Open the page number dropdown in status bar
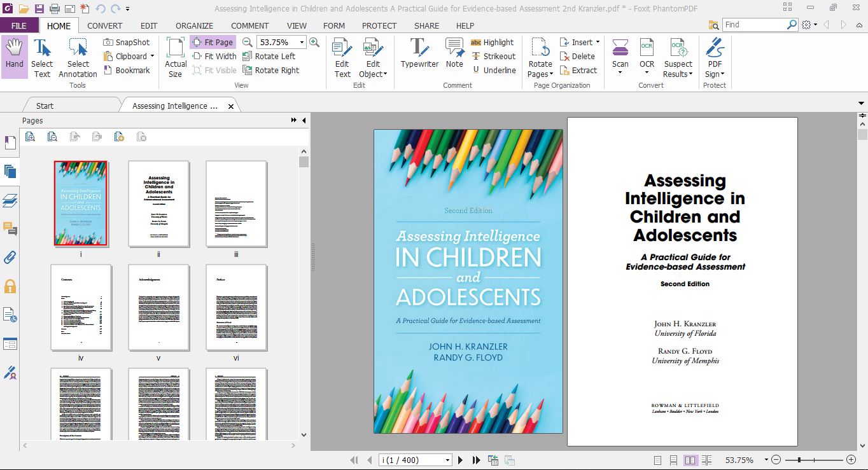Image resolution: width=868 pixels, height=470 pixels. pos(448,460)
